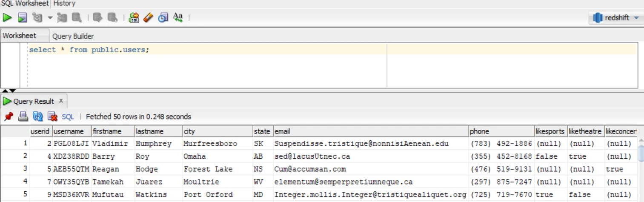Select the phone '(297) 875-7247'
This screenshot has width=644, height=202.
click(x=501, y=182)
